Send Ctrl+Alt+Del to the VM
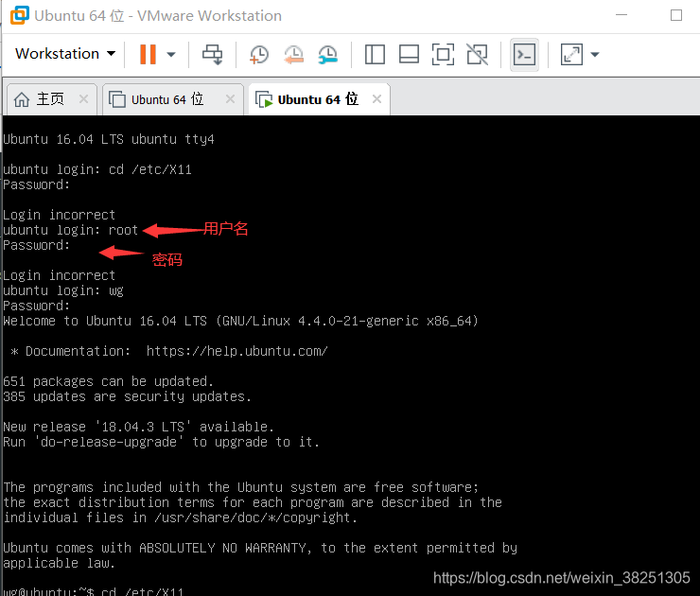Viewport: 700px width, 596px height. click(x=213, y=55)
